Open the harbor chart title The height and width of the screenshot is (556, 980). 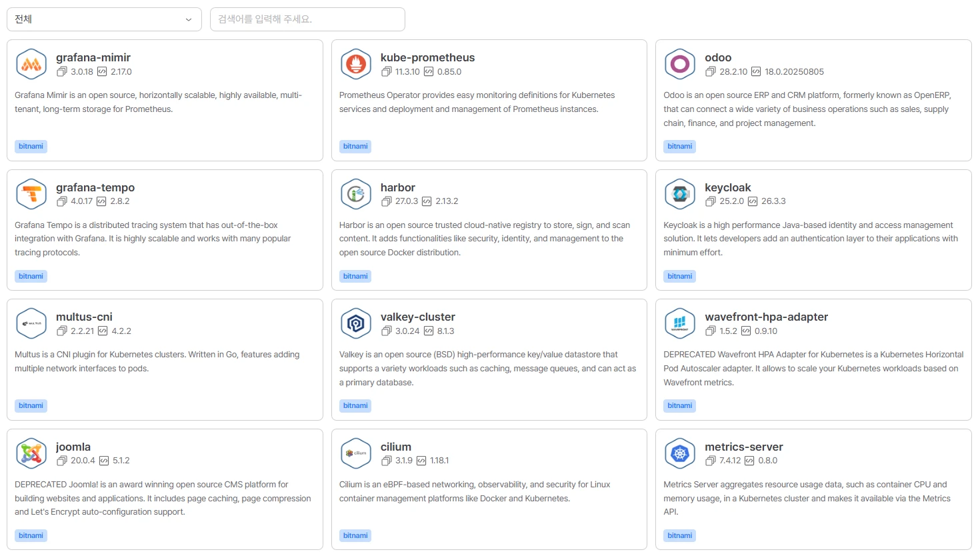pos(398,187)
